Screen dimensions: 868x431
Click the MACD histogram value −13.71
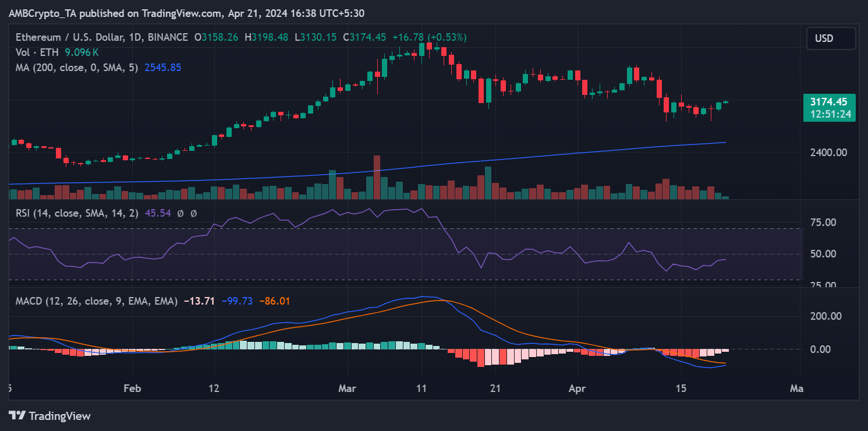pyautogui.click(x=199, y=301)
